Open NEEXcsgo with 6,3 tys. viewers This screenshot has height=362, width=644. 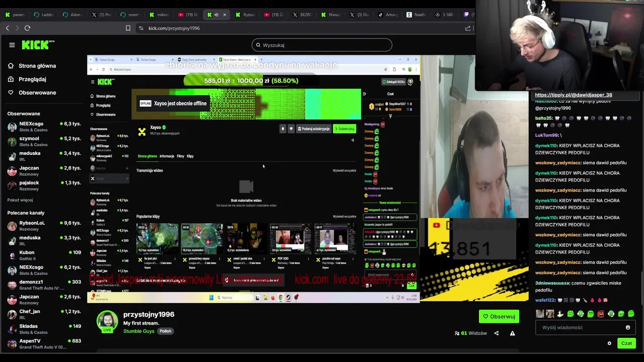point(44,127)
